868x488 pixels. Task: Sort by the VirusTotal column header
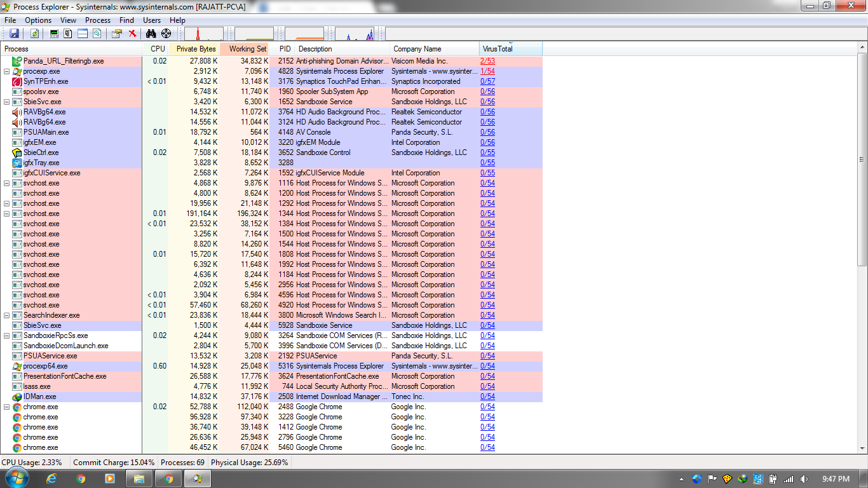[511, 49]
